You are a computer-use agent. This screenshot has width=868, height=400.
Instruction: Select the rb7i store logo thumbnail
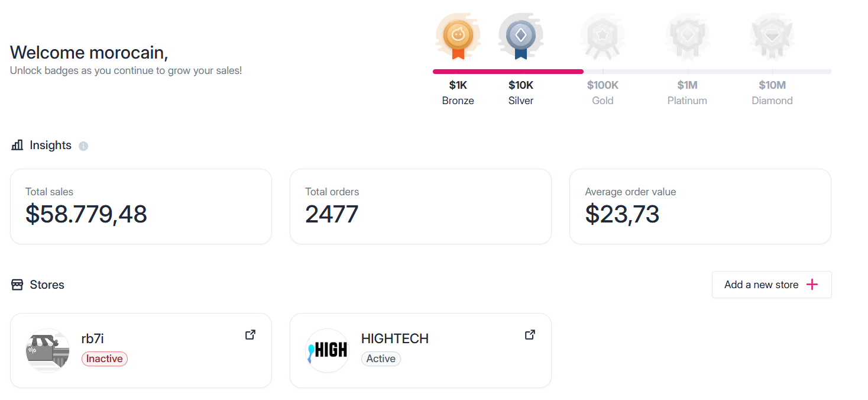tap(48, 350)
